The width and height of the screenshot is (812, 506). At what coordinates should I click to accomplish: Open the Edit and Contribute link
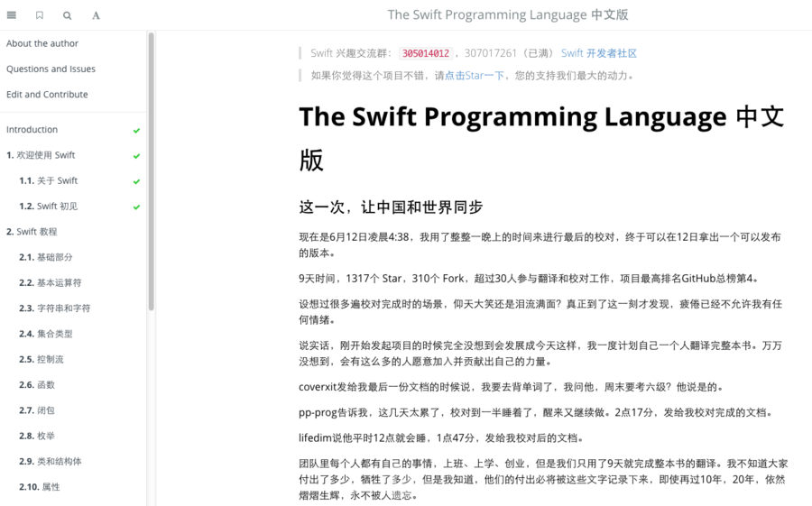tap(47, 95)
